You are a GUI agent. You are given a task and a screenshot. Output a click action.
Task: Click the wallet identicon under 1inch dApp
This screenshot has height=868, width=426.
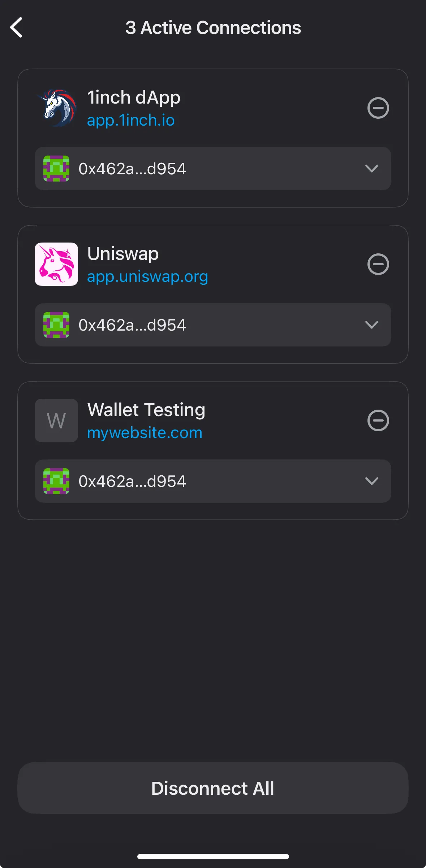56,169
